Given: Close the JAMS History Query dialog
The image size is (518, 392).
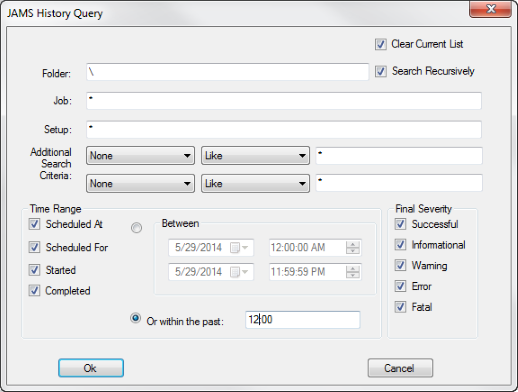Looking at the screenshot, I should pos(490,9).
